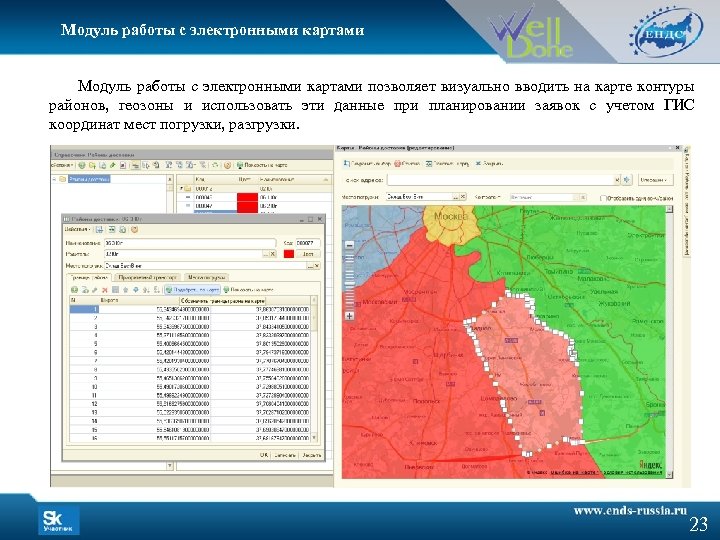Open the picker for the map's 'Место погрузки' field
This screenshot has height=540, width=720.
pyautogui.click(x=456, y=197)
